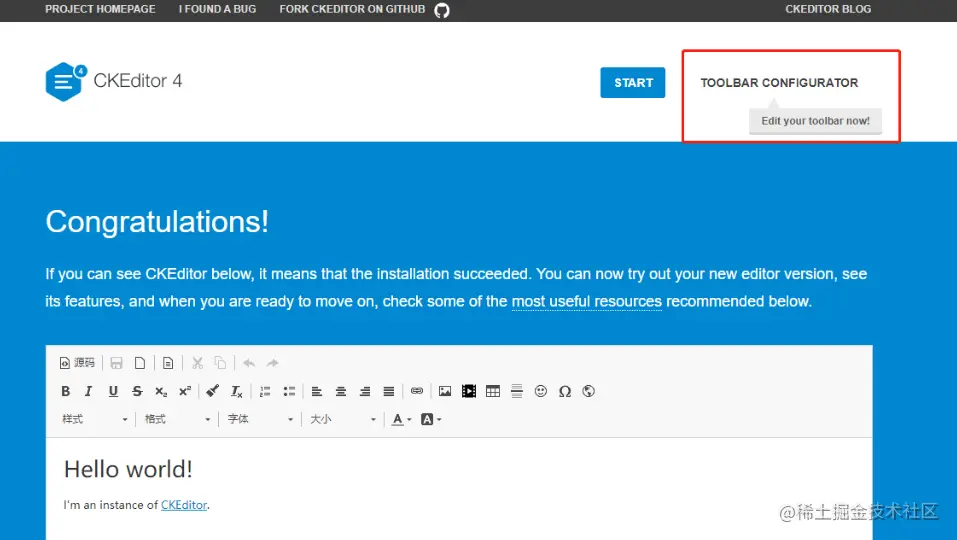Click the 'Congratulations!' heading
The image size is (957, 540).
coord(157,221)
